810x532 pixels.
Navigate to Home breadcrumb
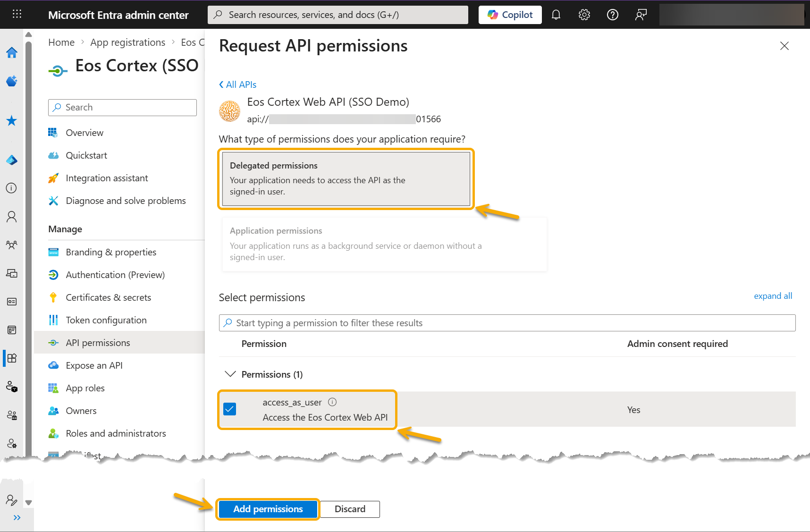click(61, 42)
